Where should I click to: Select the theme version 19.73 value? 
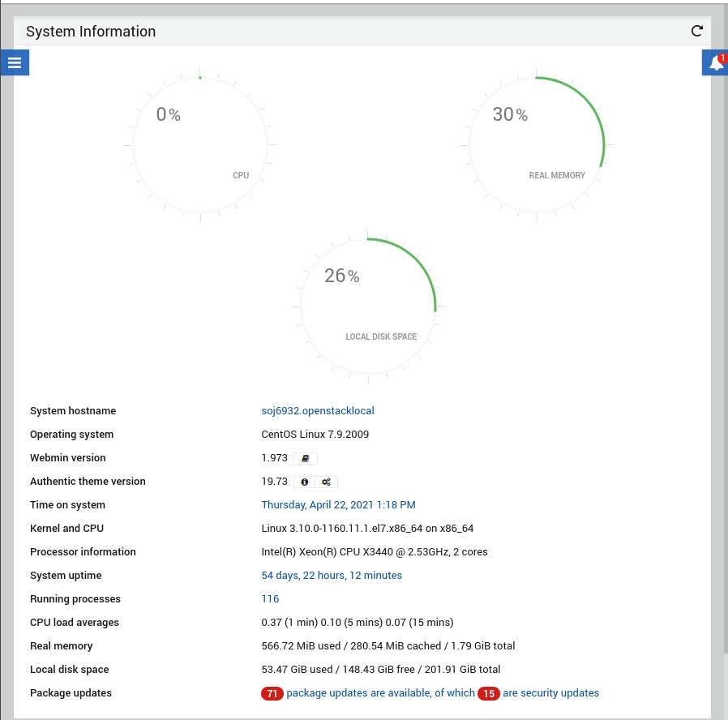pyautogui.click(x=274, y=482)
